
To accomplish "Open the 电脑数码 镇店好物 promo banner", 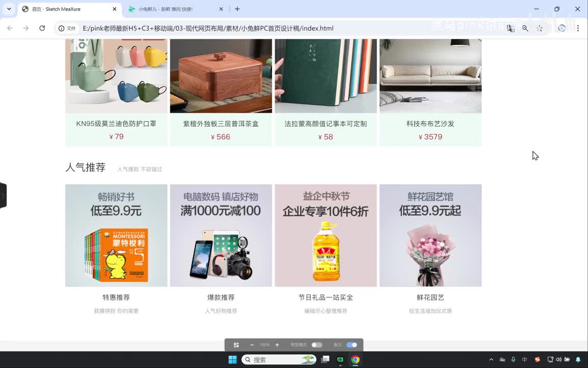I will pos(221,236).
